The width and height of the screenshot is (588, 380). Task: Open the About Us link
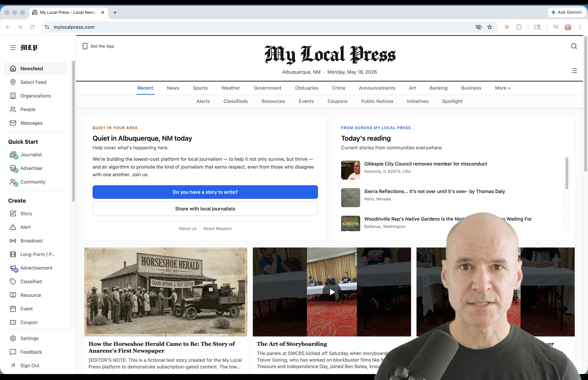point(187,229)
